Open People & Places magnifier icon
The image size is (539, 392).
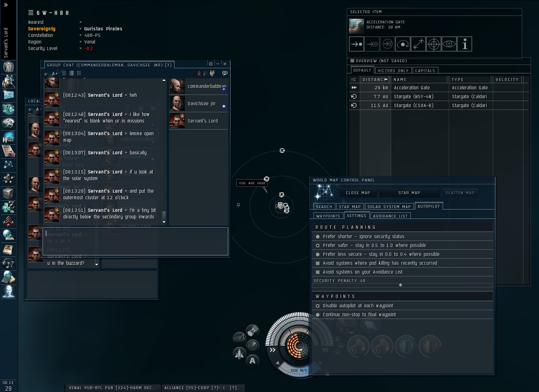[8, 81]
